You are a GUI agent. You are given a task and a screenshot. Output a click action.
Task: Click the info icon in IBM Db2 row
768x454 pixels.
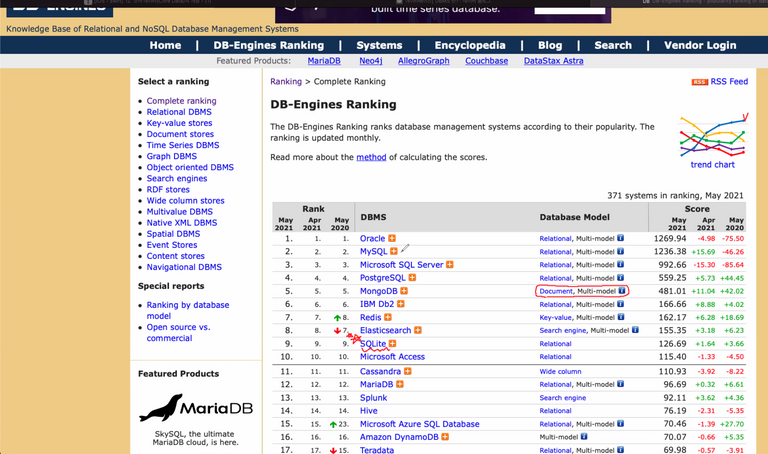pos(621,304)
